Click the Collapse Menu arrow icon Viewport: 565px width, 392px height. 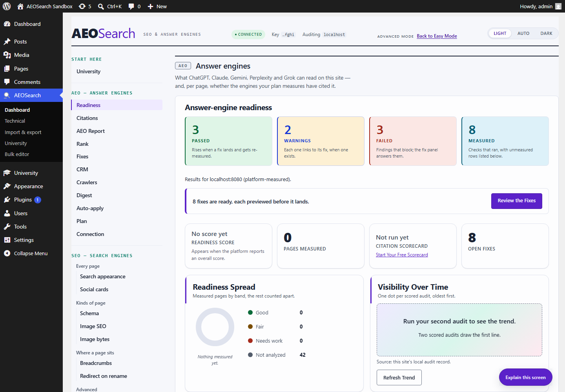coord(7,253)
